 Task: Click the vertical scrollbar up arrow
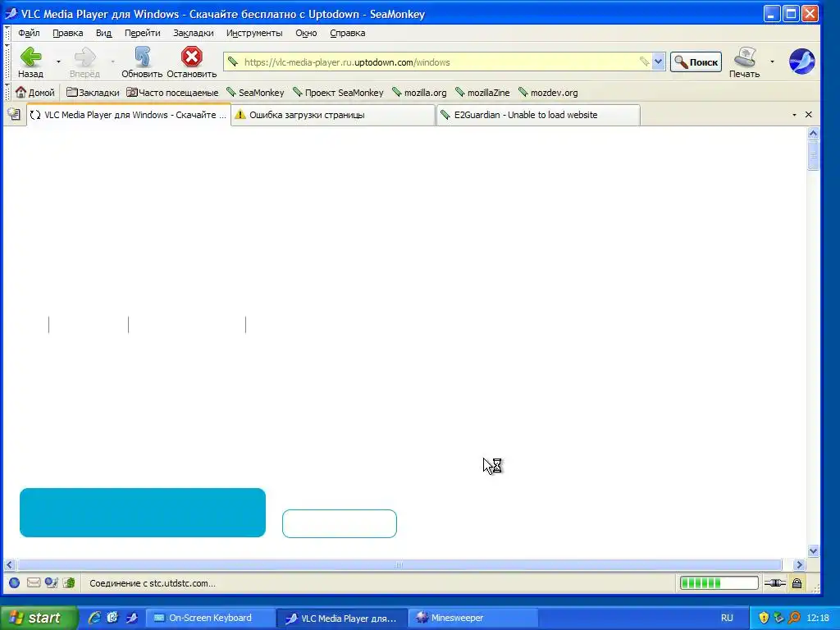813,134
